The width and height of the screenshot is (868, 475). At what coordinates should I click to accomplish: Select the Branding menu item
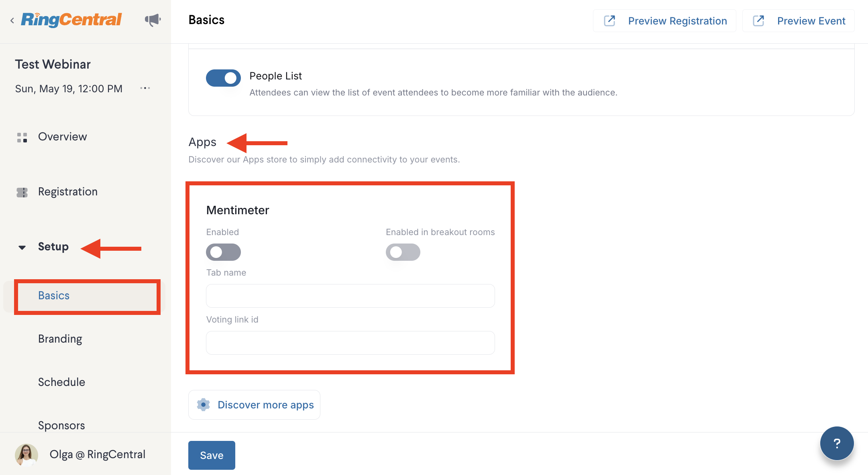click(60, 339)
